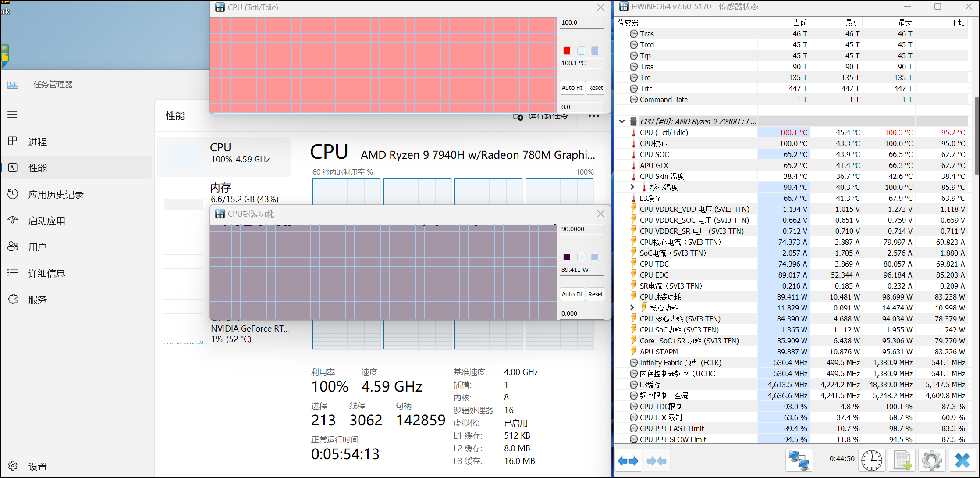The width and height of the screenshot is (980, 478).
Task: Click the red color swatch in temperature graph
Action: [x=567, y=51]
